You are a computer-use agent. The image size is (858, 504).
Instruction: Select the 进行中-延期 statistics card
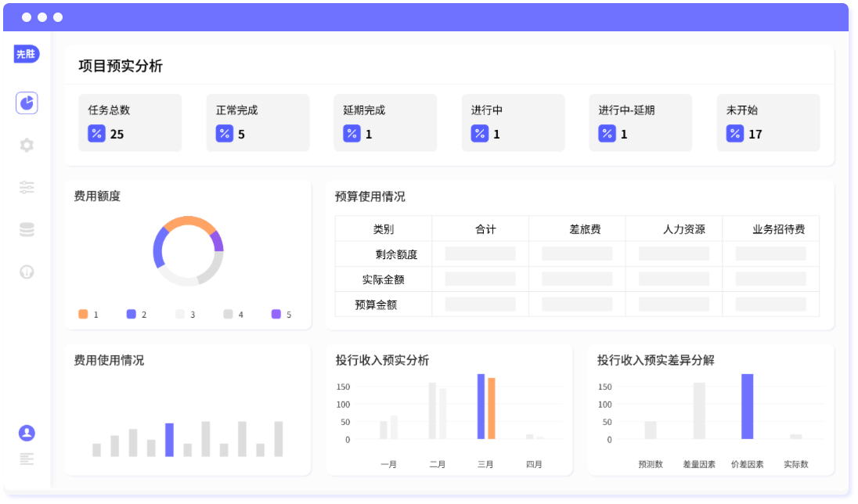pyautogui.click(x=640, y=122)
